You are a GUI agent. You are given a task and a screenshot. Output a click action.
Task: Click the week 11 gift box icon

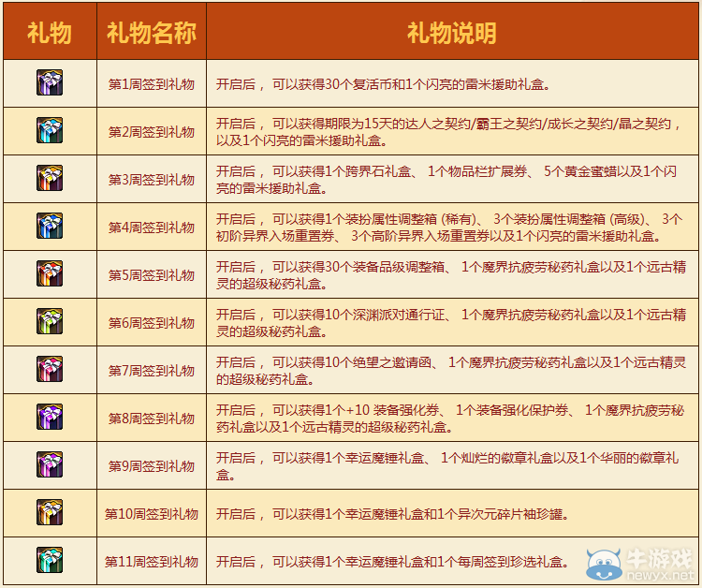coord(50,560)
